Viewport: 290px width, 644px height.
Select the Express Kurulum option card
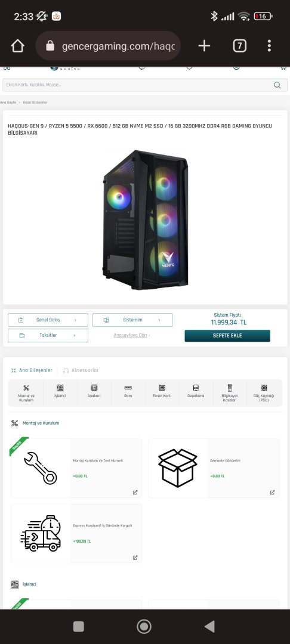(x=76, y=533)
